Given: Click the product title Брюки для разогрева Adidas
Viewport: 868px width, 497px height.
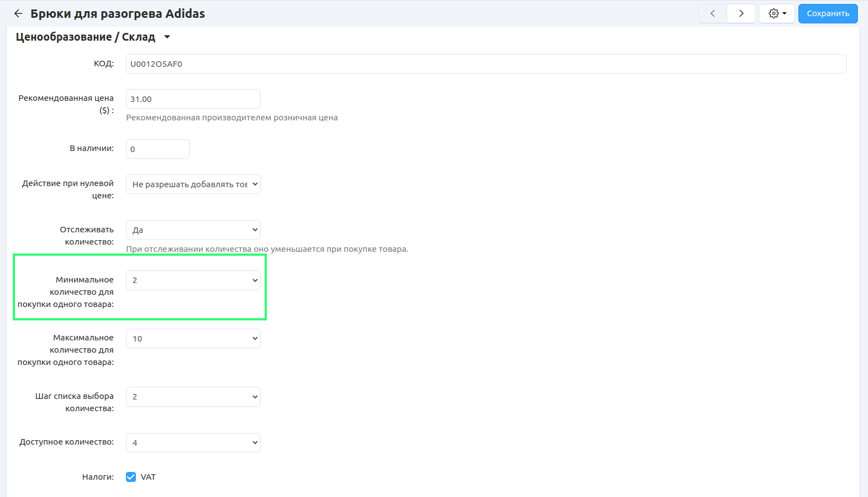Looking at the screenshot, I should (x=118, y=13).
